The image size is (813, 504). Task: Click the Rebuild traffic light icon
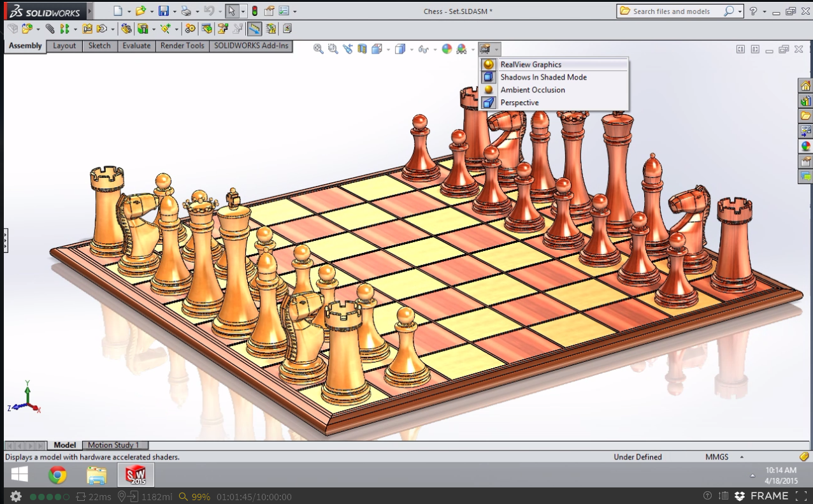pyautogui.click(x=255, y=11)
